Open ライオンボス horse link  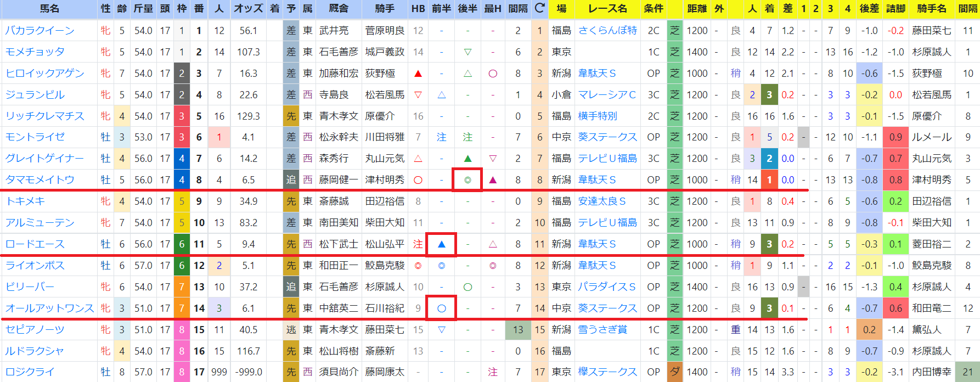point(35,266)
